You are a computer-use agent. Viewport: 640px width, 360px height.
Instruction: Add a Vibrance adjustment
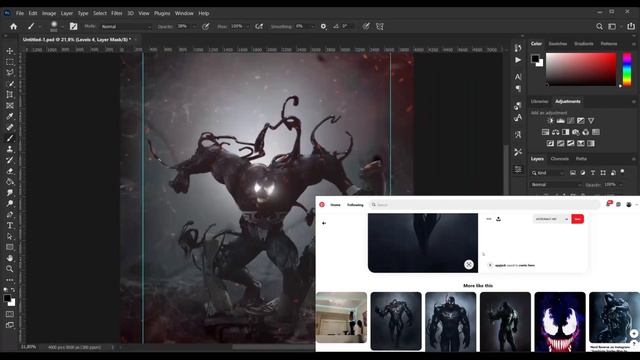point(591,121)
